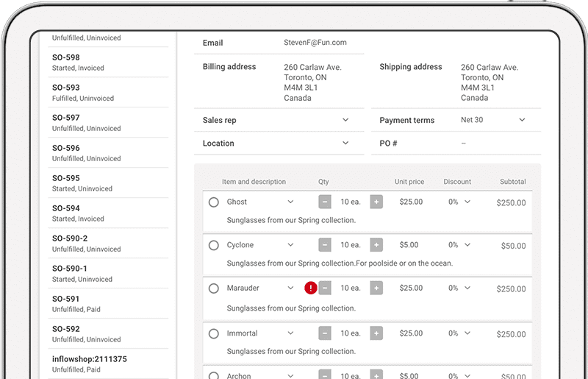
Task: Increase quantity for the Immortal item
Action: click(376, 333)
